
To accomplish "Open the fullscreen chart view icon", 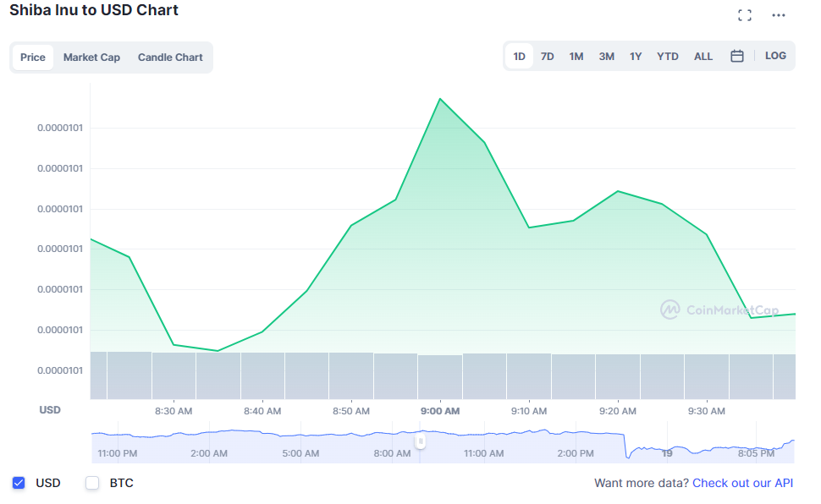I will point(745,15).
